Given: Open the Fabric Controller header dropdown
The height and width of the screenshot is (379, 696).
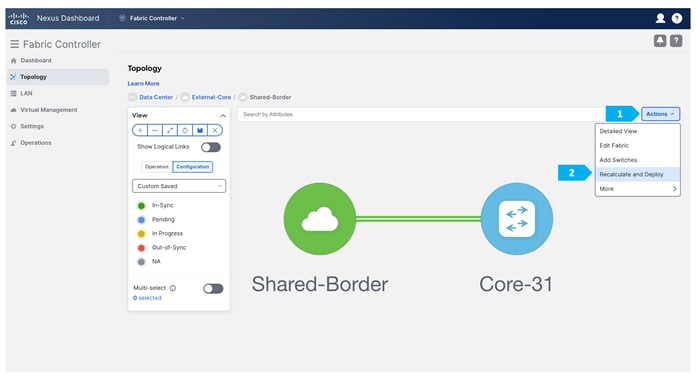Looking at the screenshot, I should pos(152,18).
